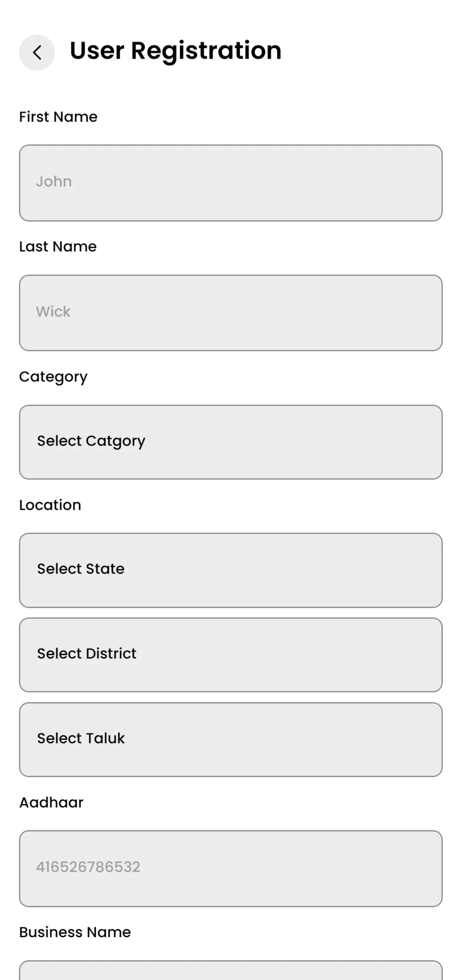462x980 pixels.
Task: Open the Select State dropdown
Action: [x=230, y=570]
